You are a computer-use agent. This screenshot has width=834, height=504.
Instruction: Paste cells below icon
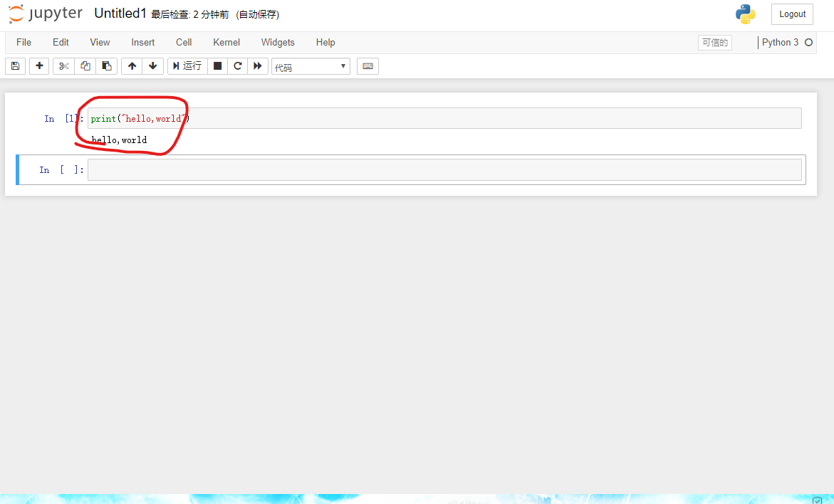(106, 66)
